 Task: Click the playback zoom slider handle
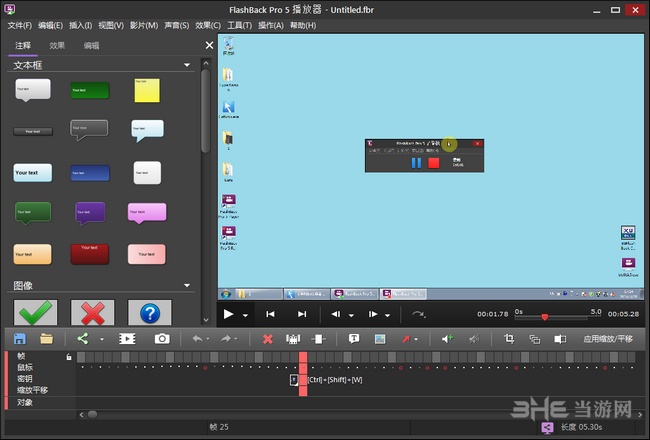[x=545, y=317]
